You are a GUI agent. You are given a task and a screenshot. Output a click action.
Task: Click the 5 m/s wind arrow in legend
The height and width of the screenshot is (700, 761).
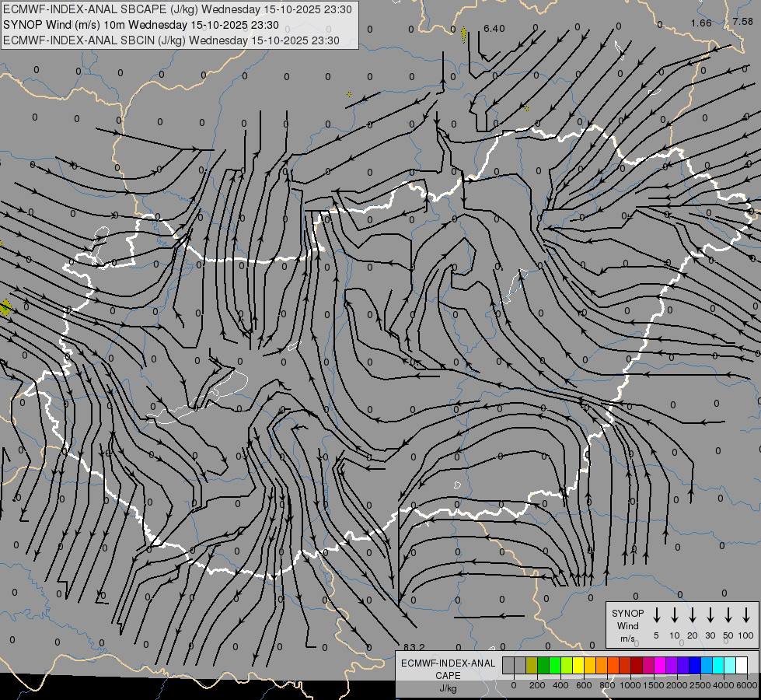[x=656, y=614]
